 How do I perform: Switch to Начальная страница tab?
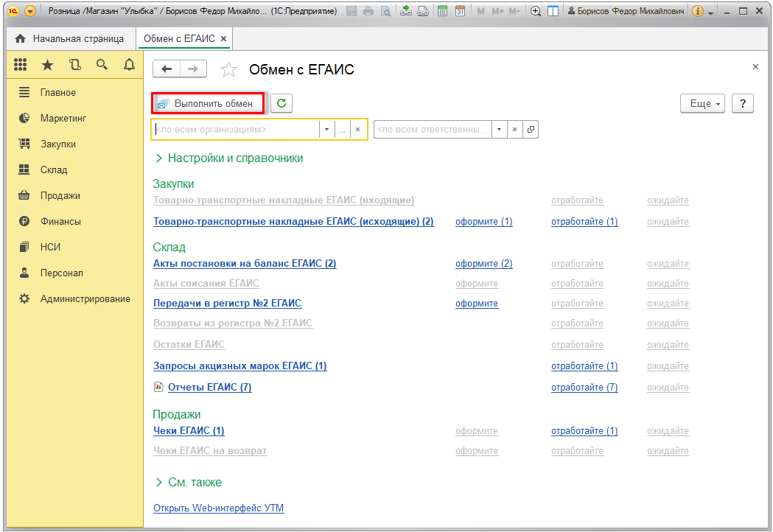pyautogui.click(x=70, y=38)
